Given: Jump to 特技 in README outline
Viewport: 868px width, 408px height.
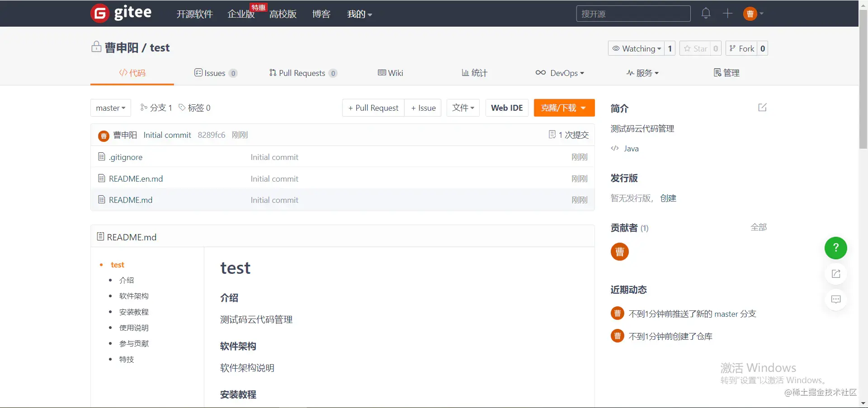Looking at the screenshot, I should click(x=127, y=359).
